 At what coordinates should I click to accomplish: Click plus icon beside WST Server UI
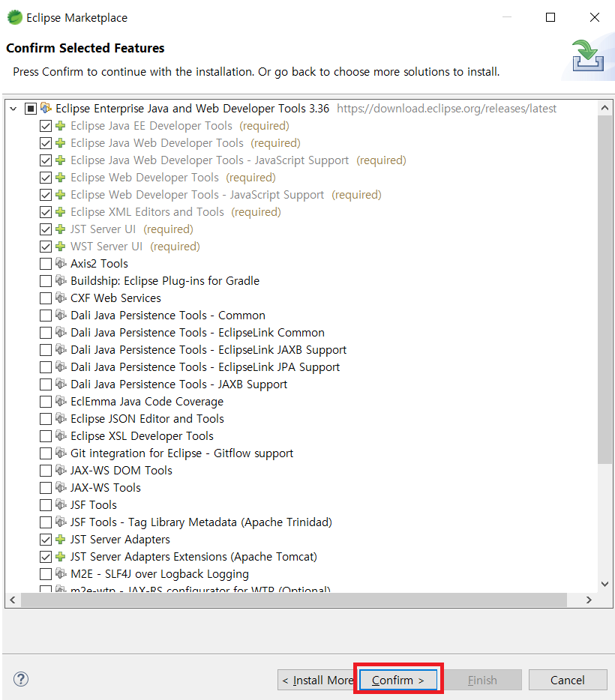(x=60, y=247)
